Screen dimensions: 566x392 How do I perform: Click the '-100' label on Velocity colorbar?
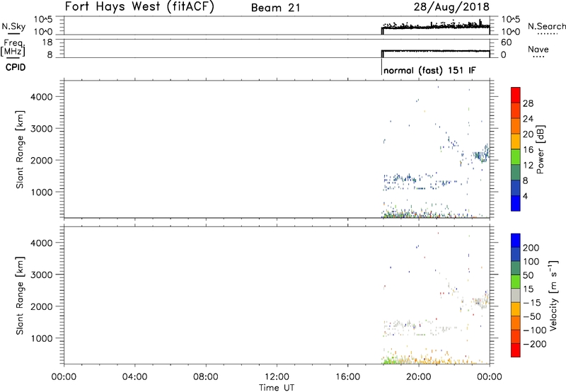point(534,330)
